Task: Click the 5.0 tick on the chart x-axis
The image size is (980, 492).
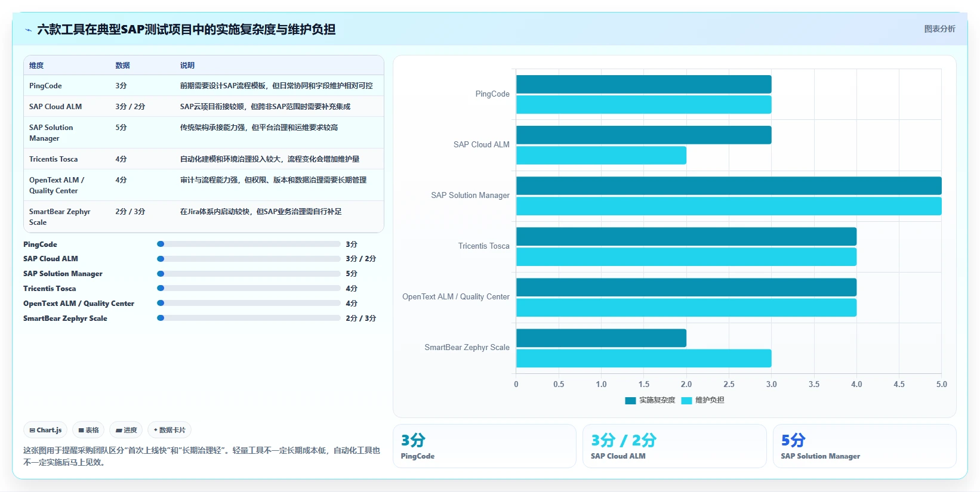Action: click(941, 385)
